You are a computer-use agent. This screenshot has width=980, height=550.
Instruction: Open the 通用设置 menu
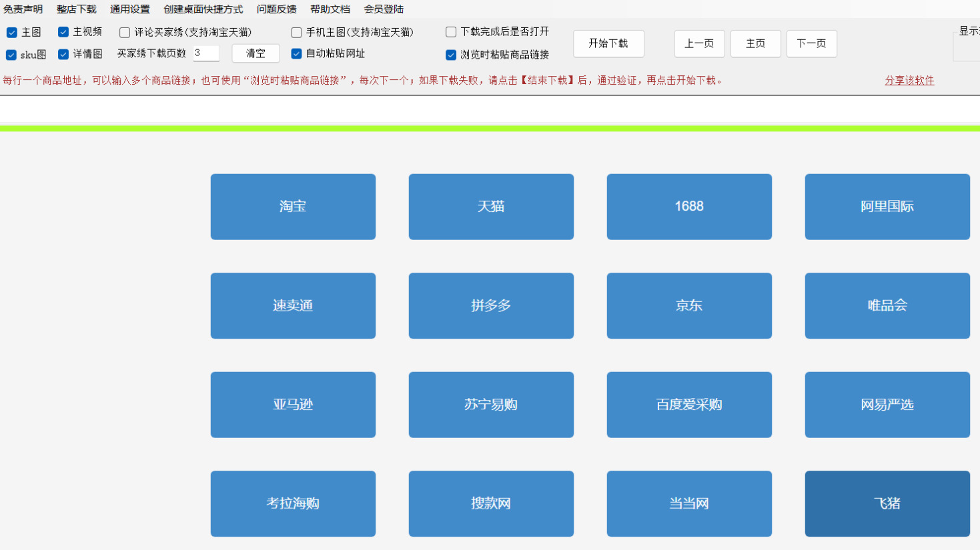130,9
